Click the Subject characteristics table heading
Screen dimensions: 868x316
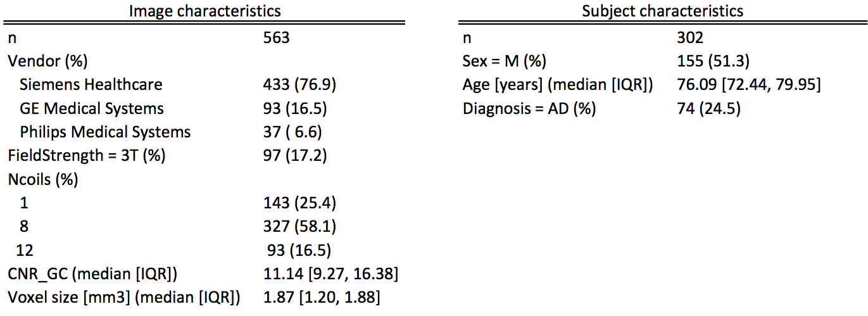click(x=662, y=11)
